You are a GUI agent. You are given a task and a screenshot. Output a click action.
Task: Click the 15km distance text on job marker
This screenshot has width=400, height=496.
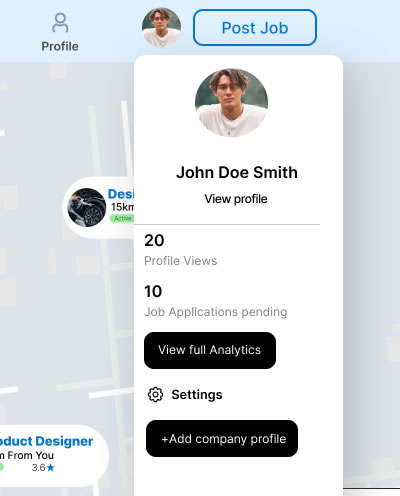coord(122,207)
